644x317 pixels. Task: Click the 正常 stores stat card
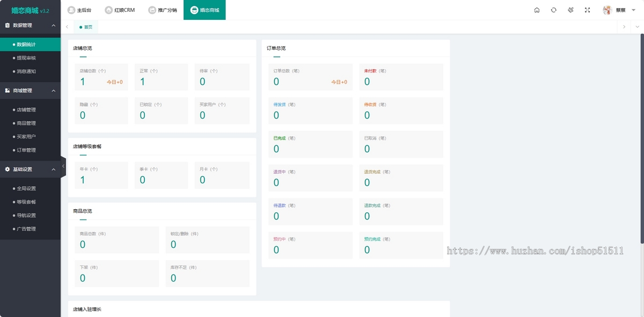(x=162, y=77)
